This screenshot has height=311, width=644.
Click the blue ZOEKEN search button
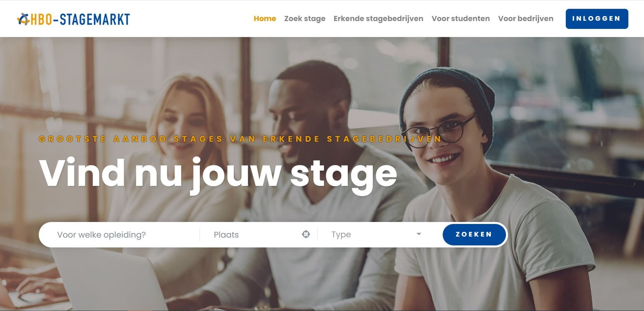(474, 234)
